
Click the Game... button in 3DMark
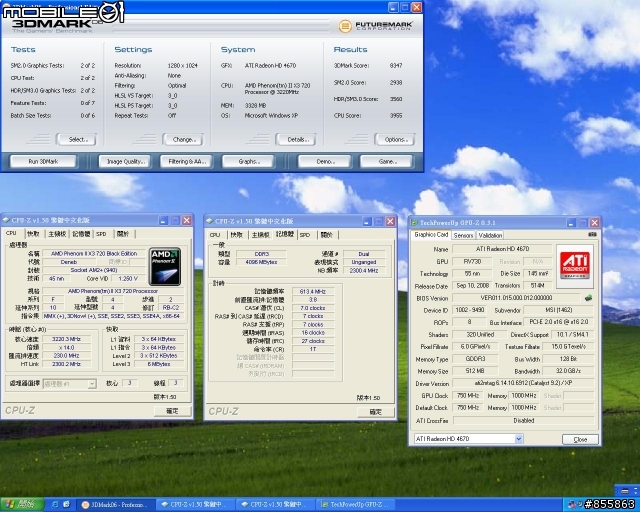pos(386,162)
